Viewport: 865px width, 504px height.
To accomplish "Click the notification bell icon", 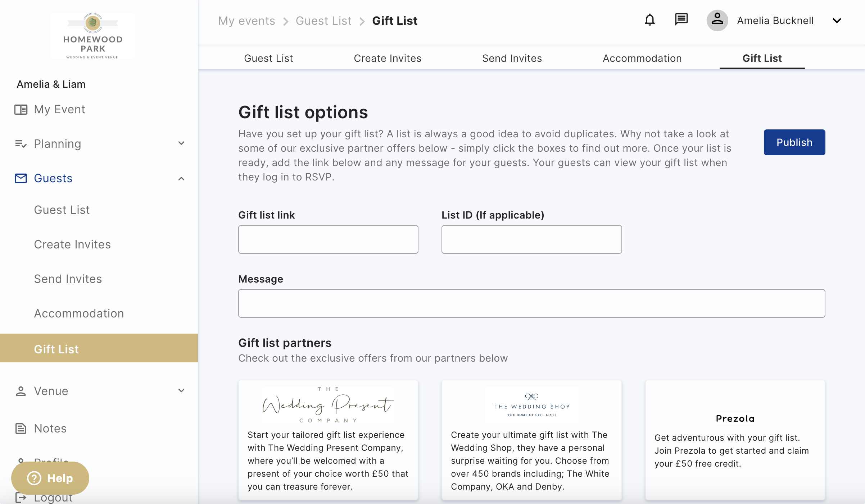I will click(649, 20).
